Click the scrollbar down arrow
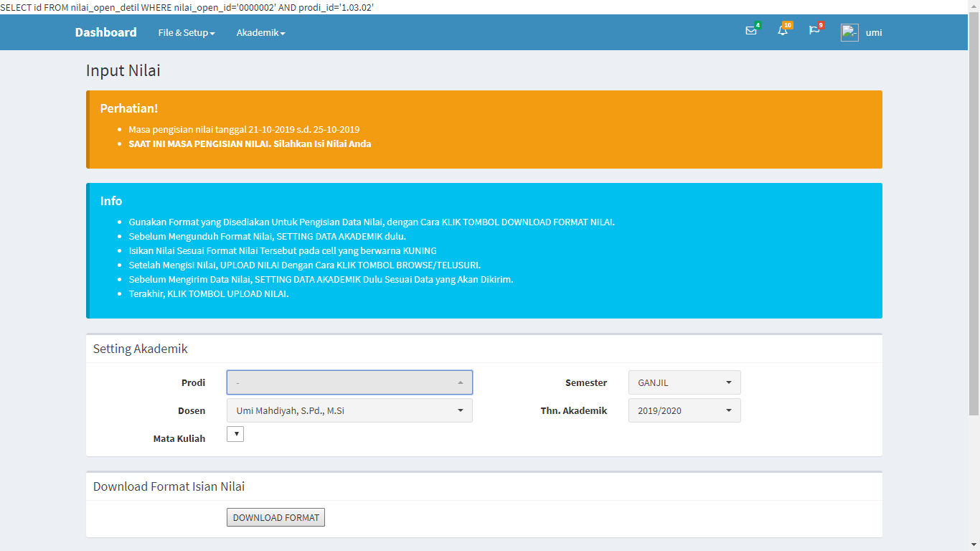980x551 pixels. (x=974, y=545)
